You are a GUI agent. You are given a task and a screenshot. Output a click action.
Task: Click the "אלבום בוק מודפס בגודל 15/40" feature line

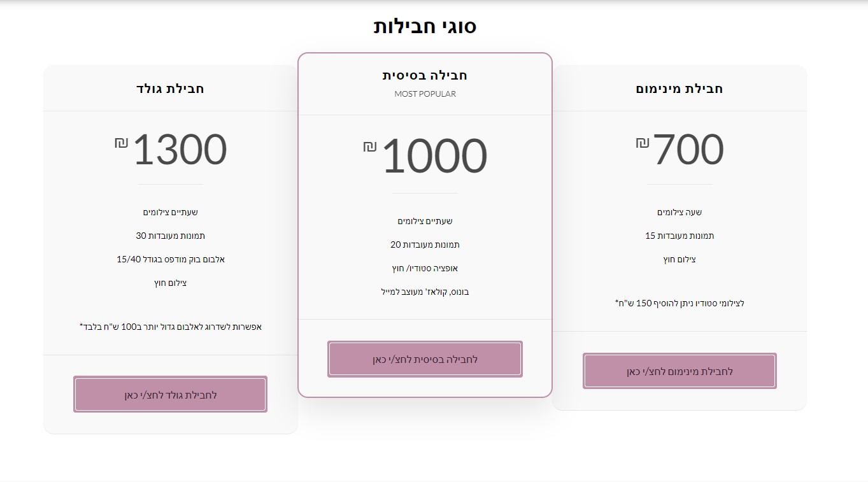171,259
